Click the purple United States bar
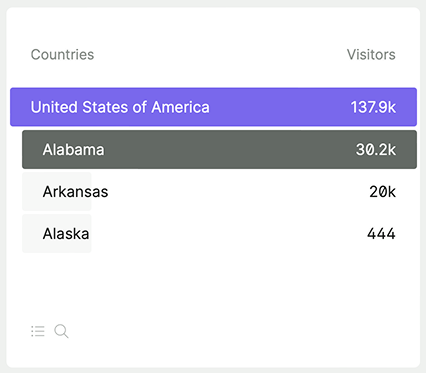Image resolution: width=426 pixels, height=373 pixels. tap(213, 107)
